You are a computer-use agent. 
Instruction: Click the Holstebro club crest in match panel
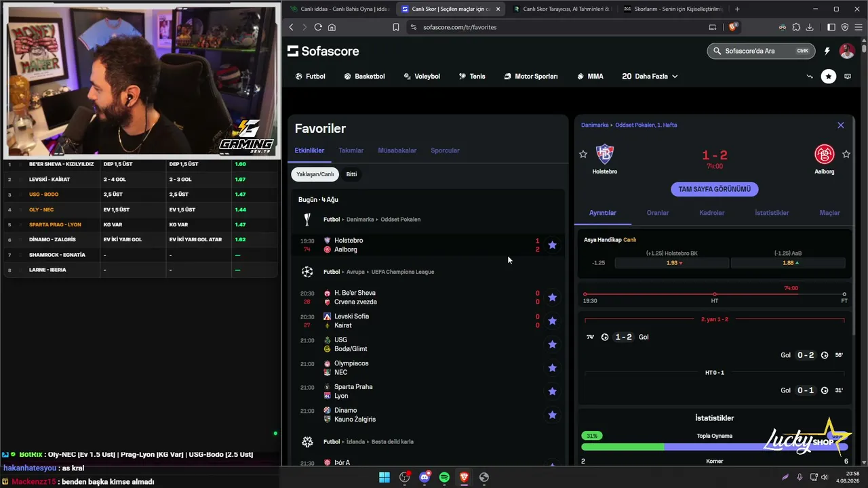604,154
